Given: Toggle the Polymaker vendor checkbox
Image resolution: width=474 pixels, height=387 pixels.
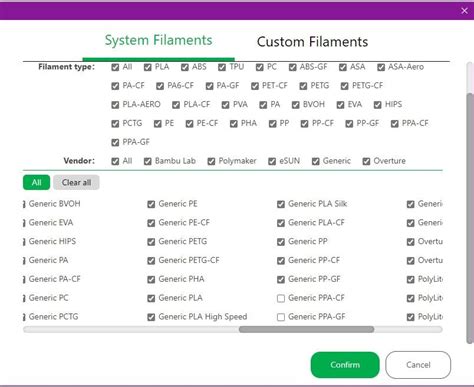Looking at the screenshot, I should 211,161.
